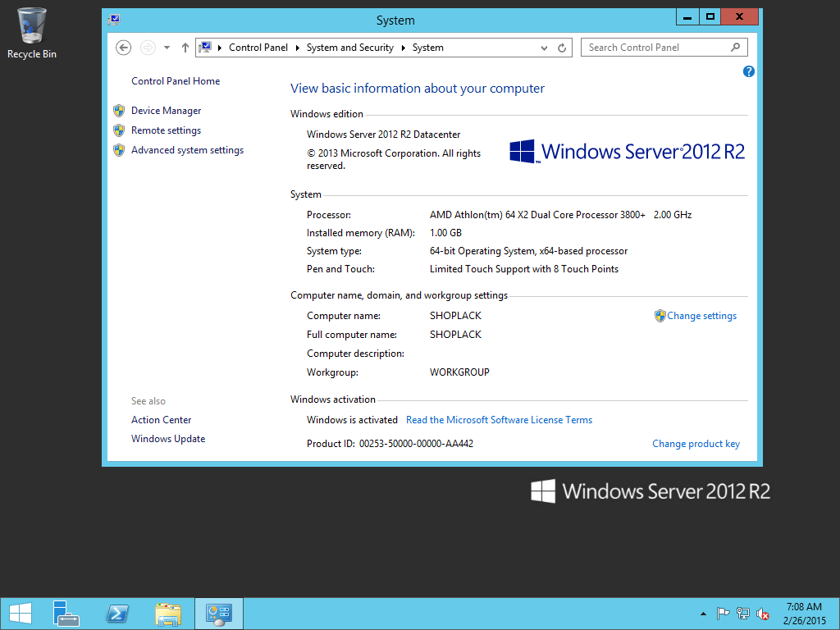Open Advanced system settings link
This screenshot has height=630, width=840.
[188, 150]
